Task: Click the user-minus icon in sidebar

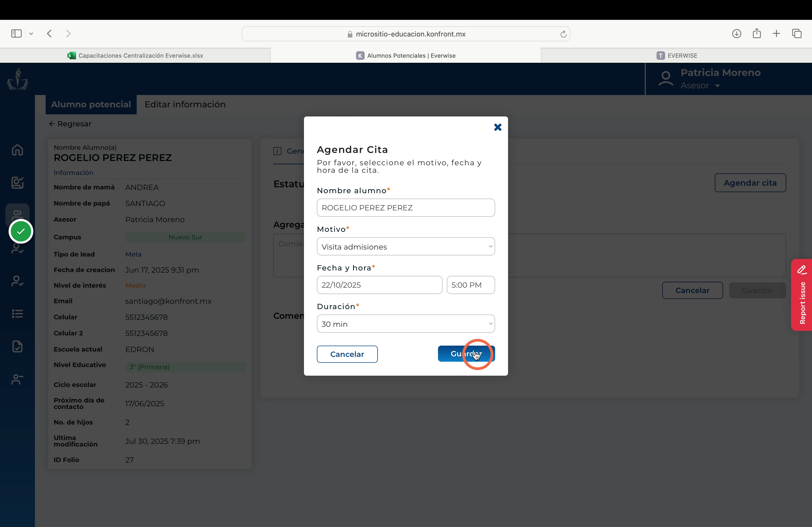Action: pyautogui.click(x=17, y=379)
